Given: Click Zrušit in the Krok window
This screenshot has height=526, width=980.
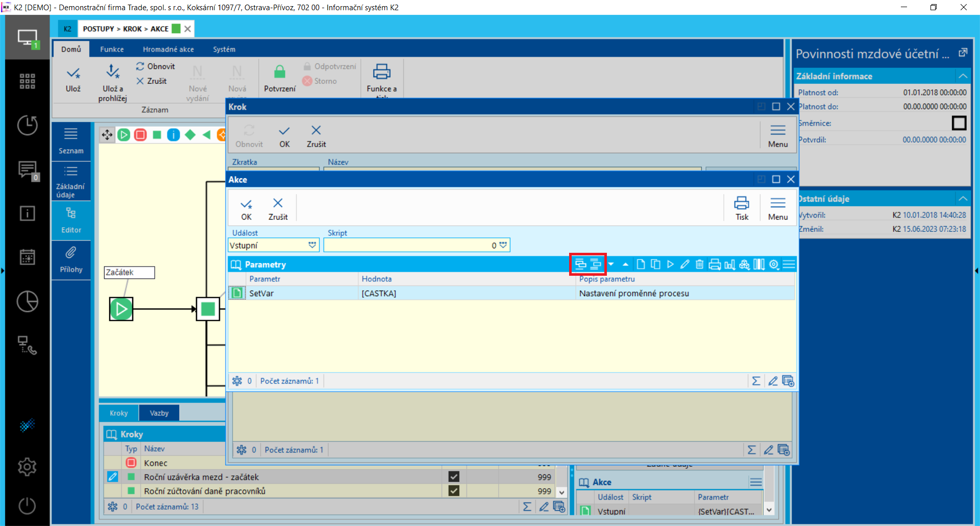Looking at the screenshot, I should (316, 136).
